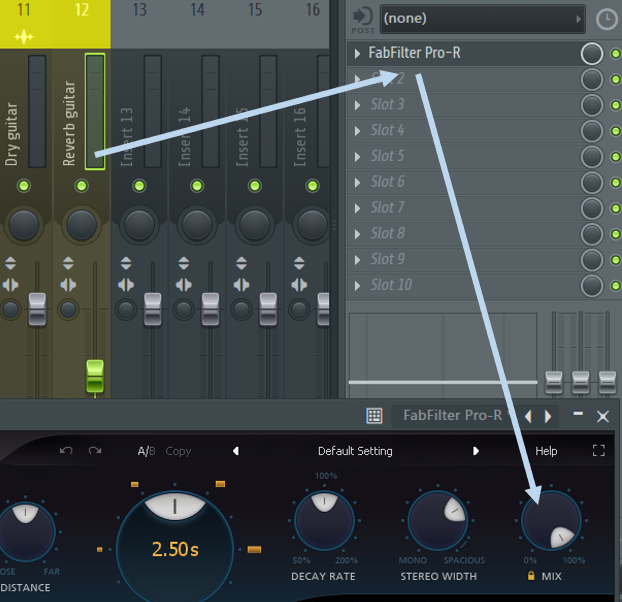Image resolution: width=622 pixels, height=602 pixels.
Task: Select next preset arrow in Pro-R
Action: click(x=476, y=451)
